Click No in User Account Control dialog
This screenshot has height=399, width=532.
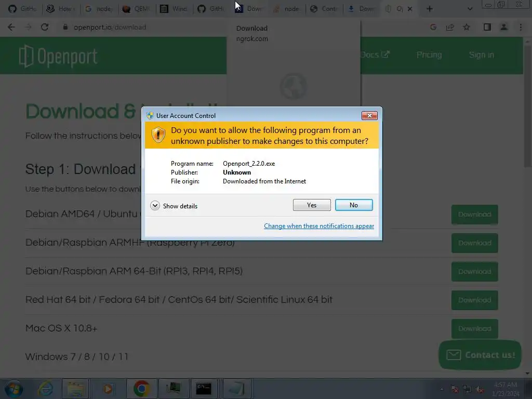coord(353,205)
